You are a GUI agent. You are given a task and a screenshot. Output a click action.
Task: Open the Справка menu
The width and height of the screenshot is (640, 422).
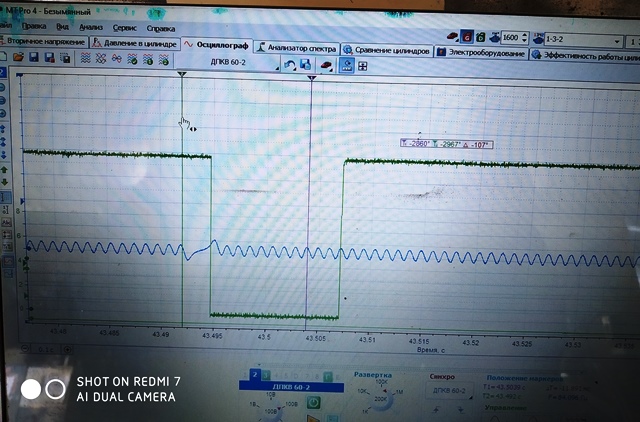(160, 29)
